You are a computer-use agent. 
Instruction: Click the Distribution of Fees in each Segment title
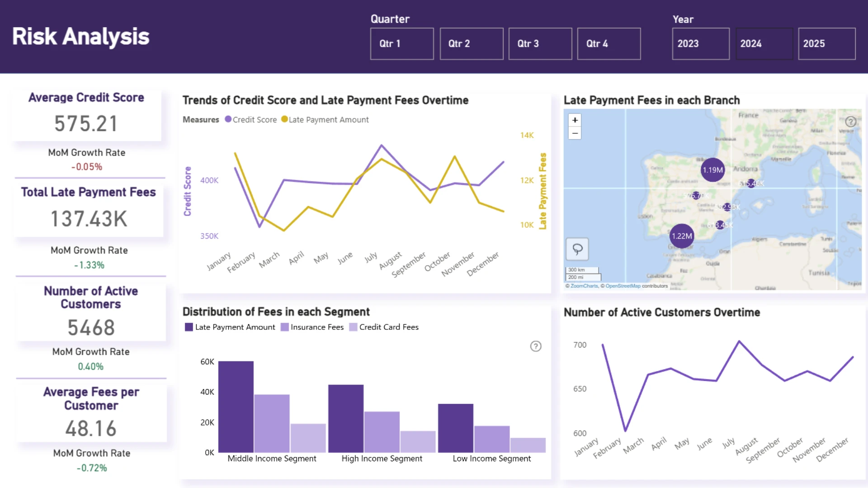pos(276,312)
